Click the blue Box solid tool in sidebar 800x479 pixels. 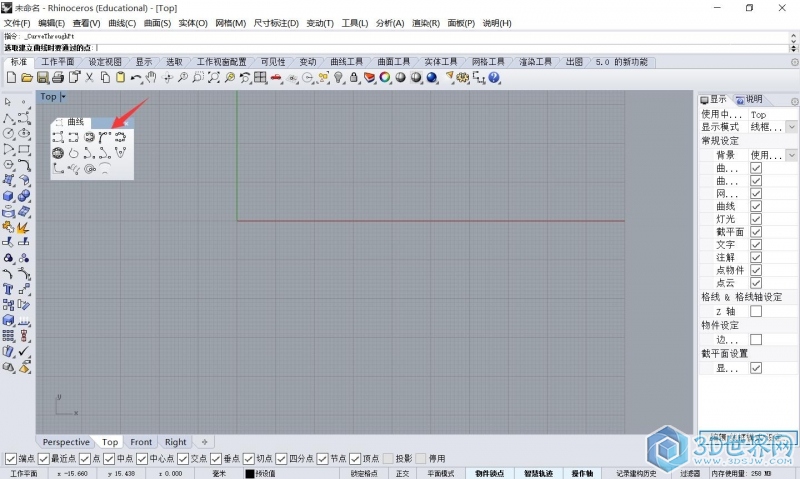[8, 196]
